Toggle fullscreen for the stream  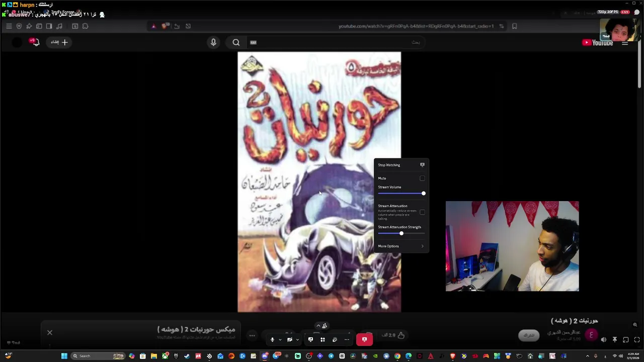pos(637,340)
